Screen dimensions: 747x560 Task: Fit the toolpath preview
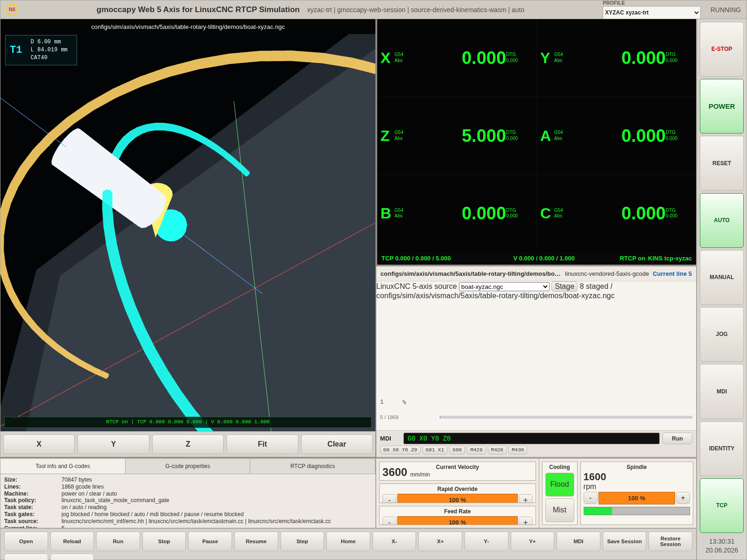(x=262, y=444)
